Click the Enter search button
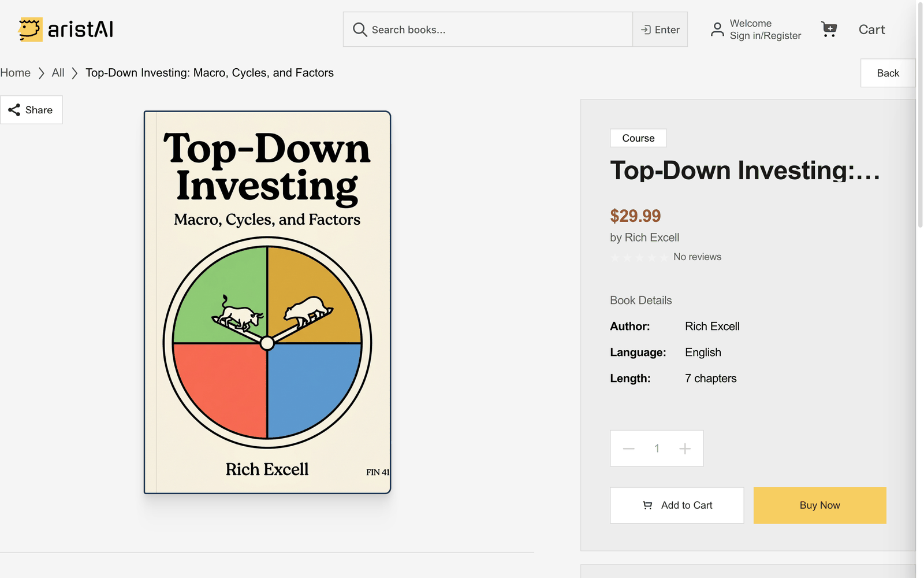The image size is (924, 578). click(x=660, y=29)
